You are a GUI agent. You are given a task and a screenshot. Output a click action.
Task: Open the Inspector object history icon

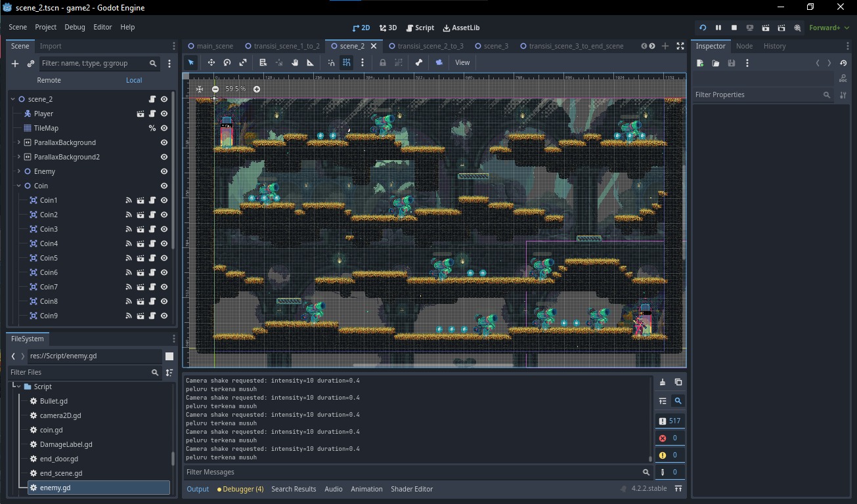coord(843,63)
